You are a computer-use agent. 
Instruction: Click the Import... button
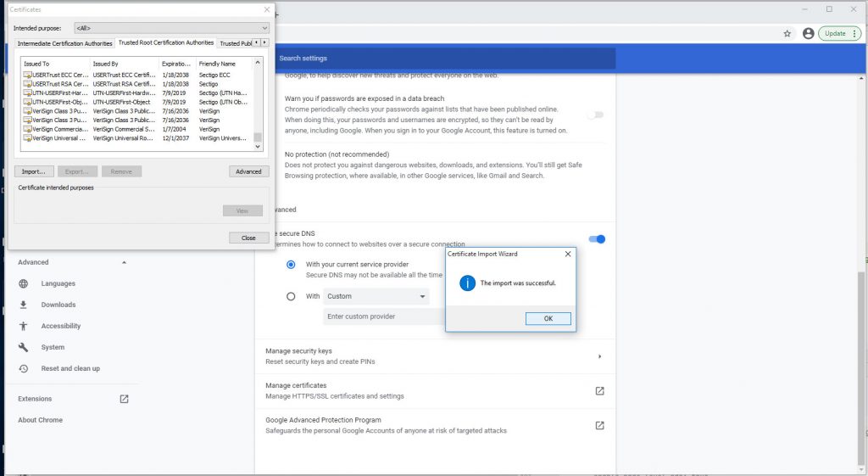pyautogui.click(x=34, y=171)
